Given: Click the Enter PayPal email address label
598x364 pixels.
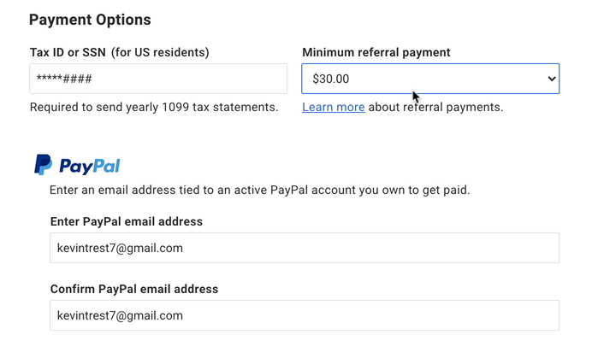Looking at the screenshot, I should 127,221.
